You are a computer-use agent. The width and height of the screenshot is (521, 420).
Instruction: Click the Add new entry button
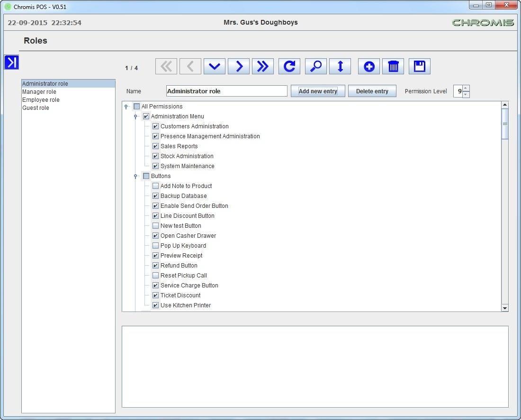[318, 91]
